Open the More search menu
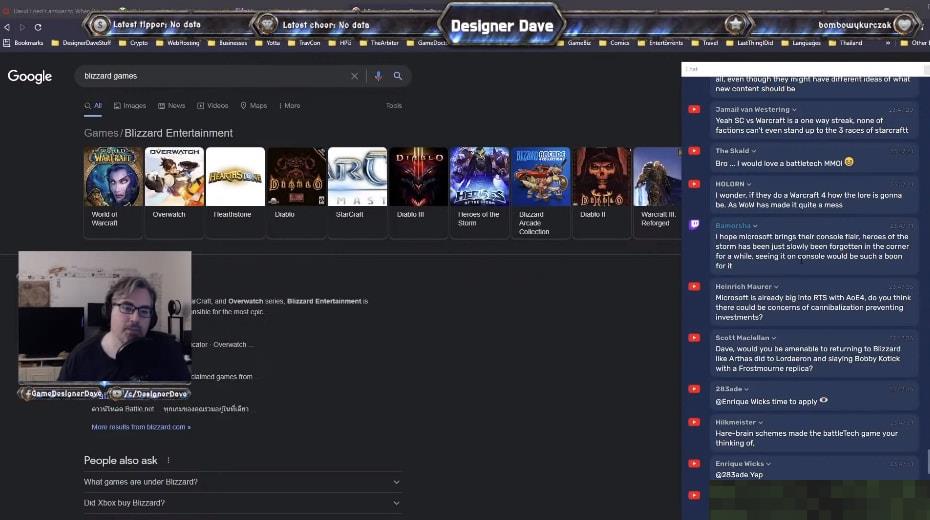The image size is (930, 520). click(289, 106)
